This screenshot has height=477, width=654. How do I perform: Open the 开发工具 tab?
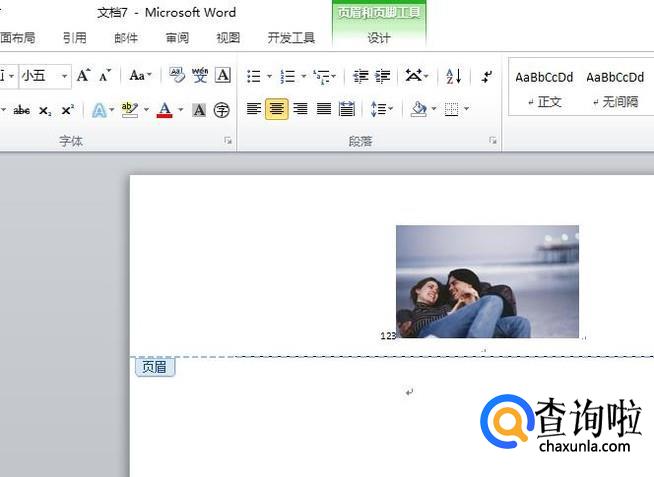coord(291,38)
